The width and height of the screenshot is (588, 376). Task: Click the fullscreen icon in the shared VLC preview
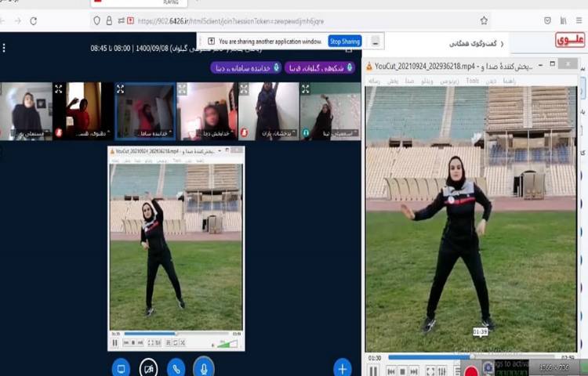pos(151,342)
